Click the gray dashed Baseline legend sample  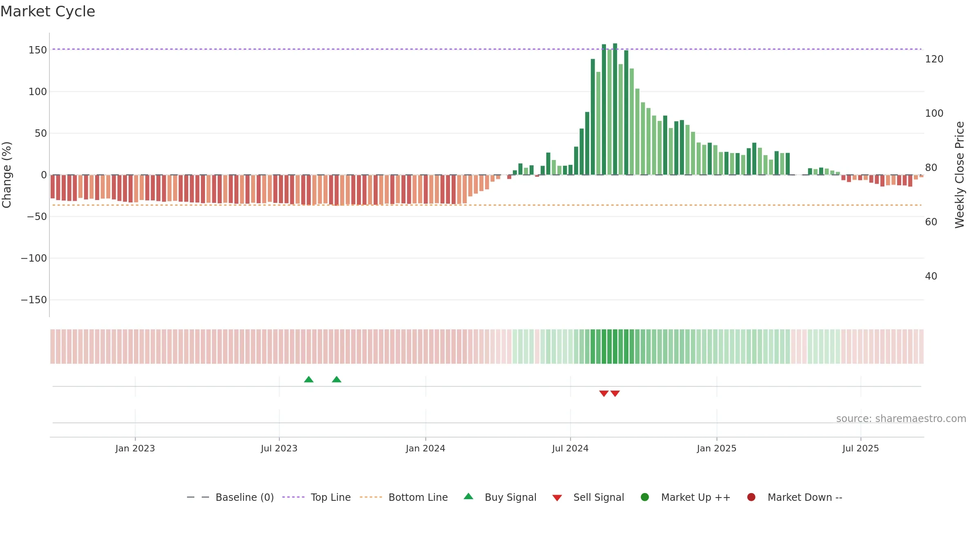[198, 497]
